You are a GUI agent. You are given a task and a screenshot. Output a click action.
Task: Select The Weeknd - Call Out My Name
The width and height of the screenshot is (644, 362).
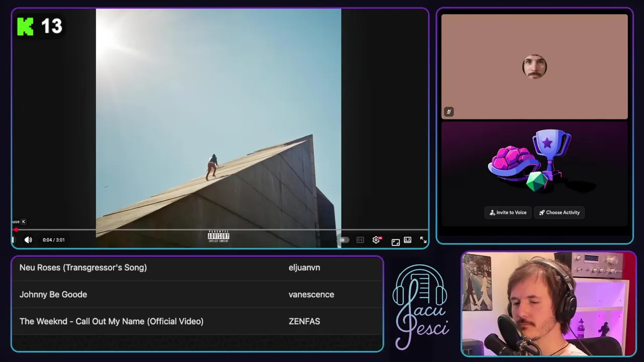click(x=197, y=321)
